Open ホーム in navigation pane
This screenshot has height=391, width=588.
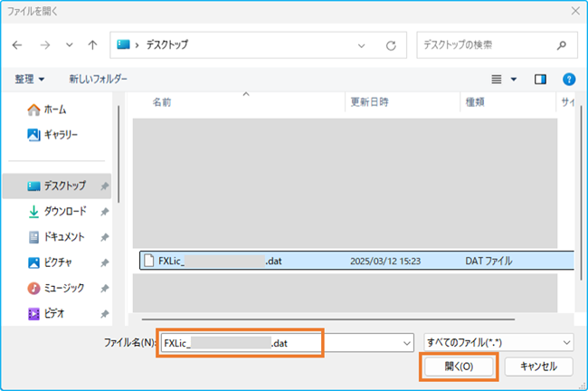pyautogui.click(x=47, y=110)
